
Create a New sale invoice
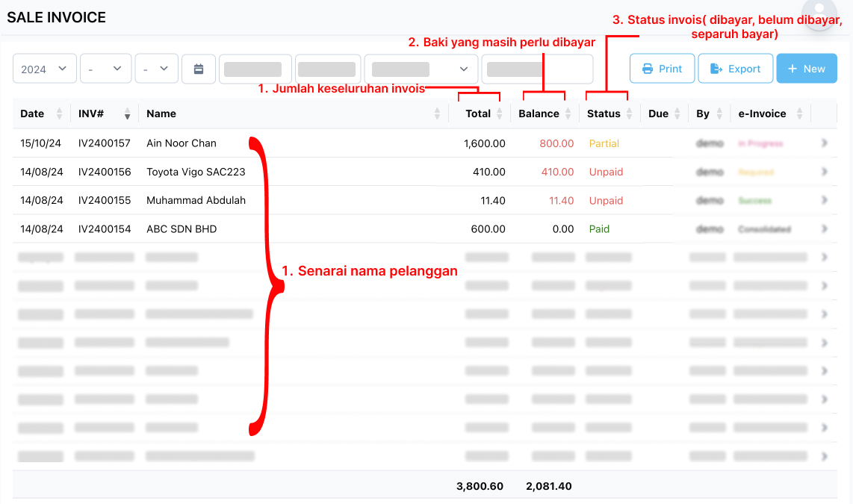click(806, 69)
